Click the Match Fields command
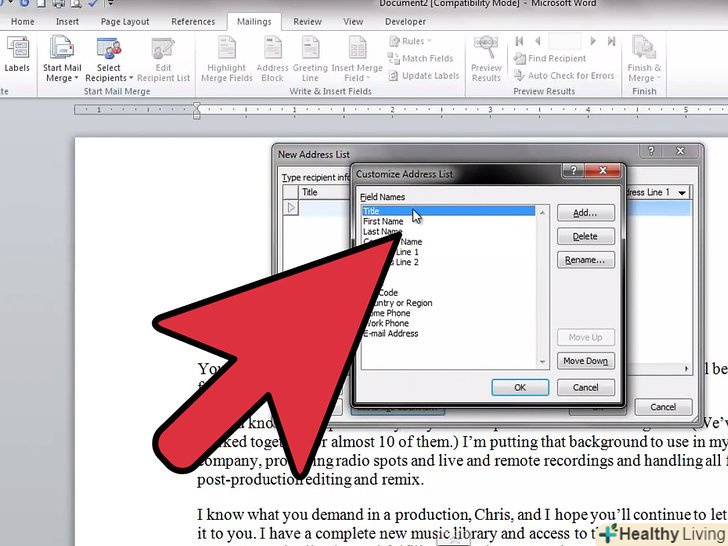Screen dimensions: 728x546 [x=421, y=58]
